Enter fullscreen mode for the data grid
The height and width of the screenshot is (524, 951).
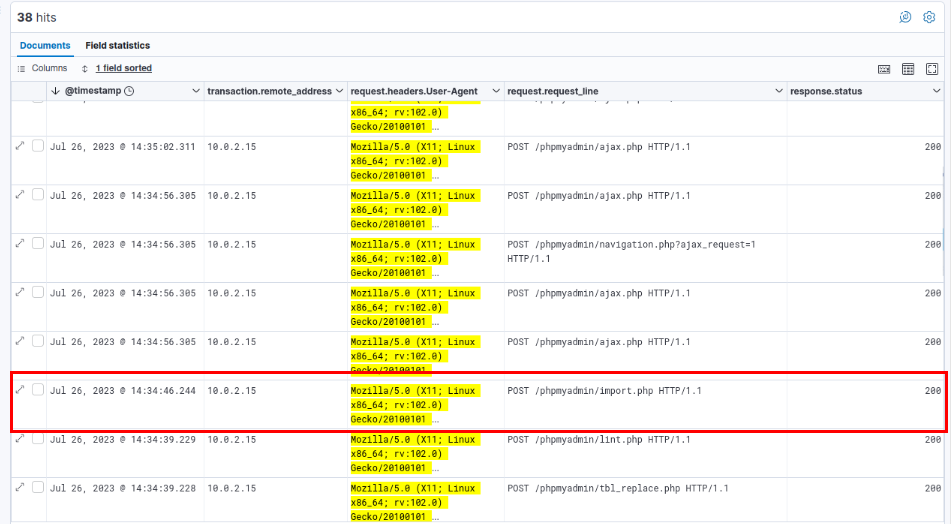click(x=932, y=69)
